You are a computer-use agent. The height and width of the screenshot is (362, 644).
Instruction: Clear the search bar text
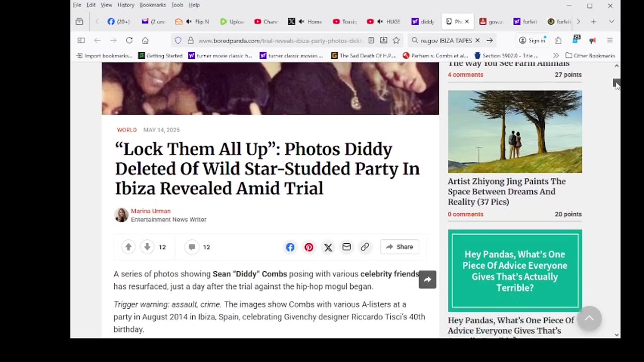(x=477, y=40)
